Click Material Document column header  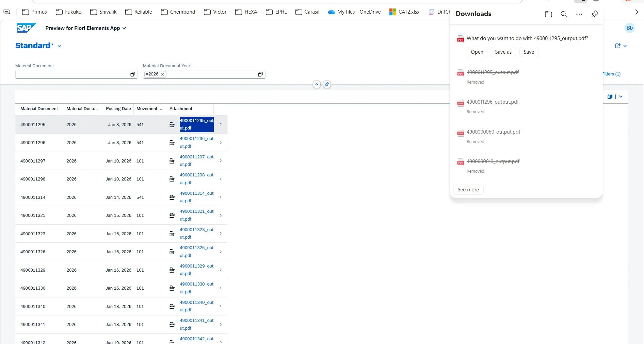tap(39, 109)
